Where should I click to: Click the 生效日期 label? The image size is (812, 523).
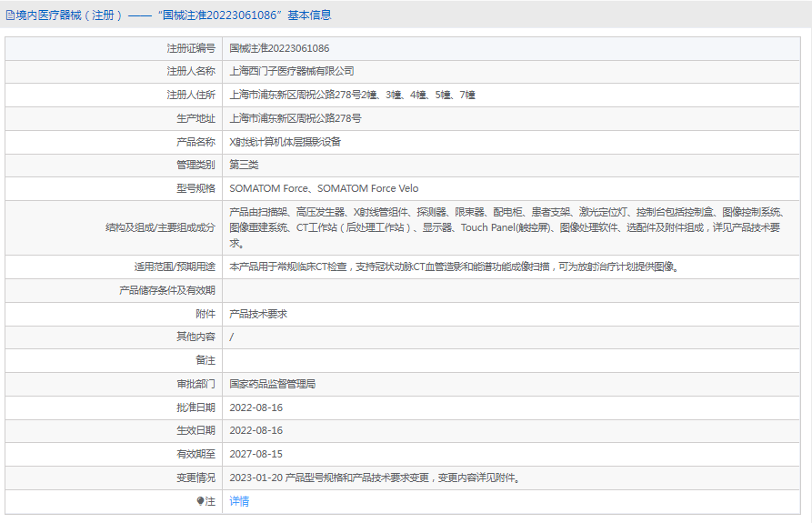pyautogui.click(x=195, y=430)
